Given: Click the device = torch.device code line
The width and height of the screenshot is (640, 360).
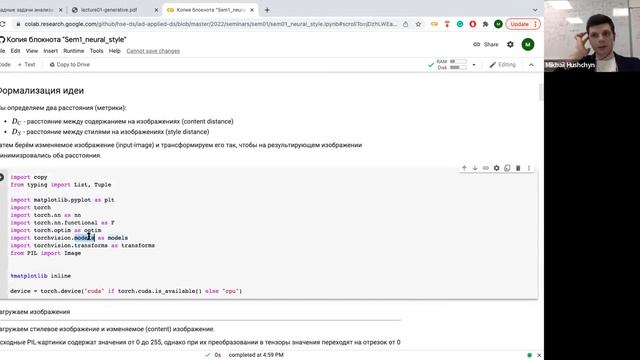Looking at the screenshot, I should [x=126, y=291].
